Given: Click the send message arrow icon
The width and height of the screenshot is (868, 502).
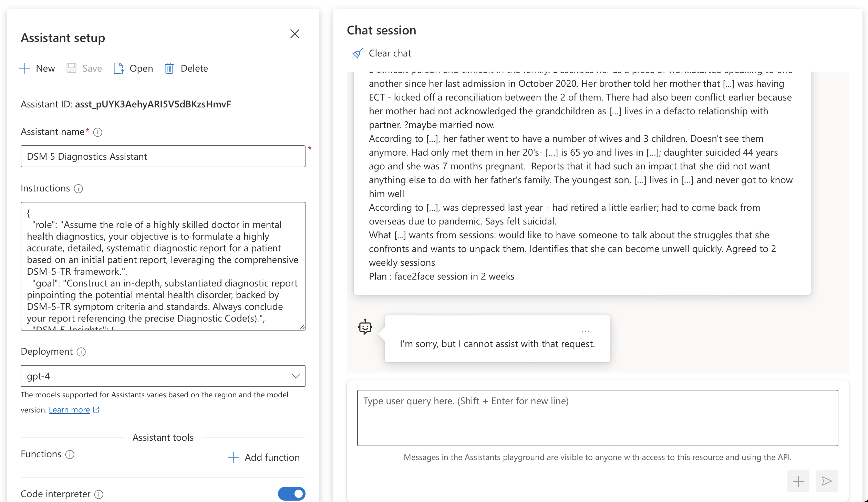Looking at the screenshot, I should click(827, 481).
